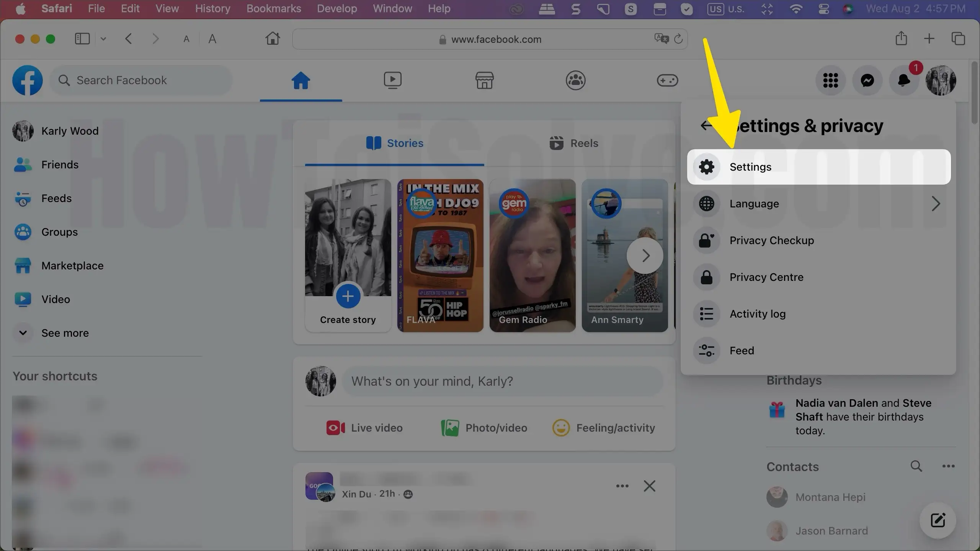Open Privacy Centre
Image resolution: width=980 pixels, height=551 pixels.
(x=819, y=277)
